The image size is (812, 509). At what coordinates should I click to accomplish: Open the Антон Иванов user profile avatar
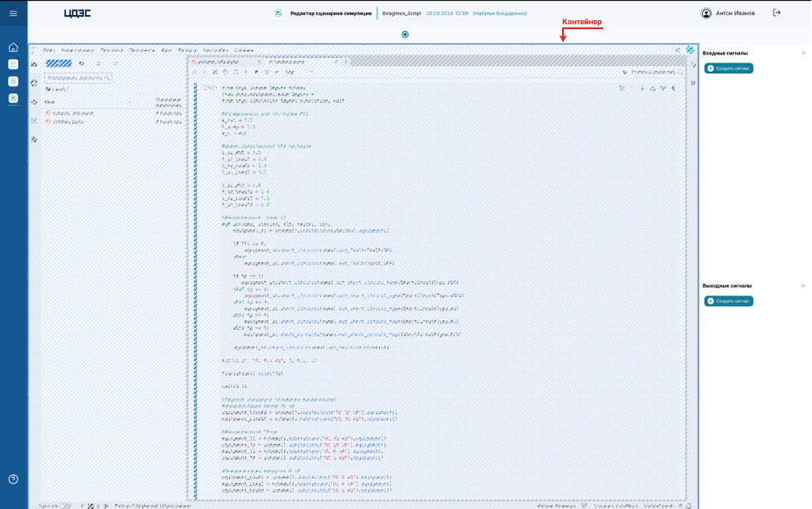click(x=706, y=13)
